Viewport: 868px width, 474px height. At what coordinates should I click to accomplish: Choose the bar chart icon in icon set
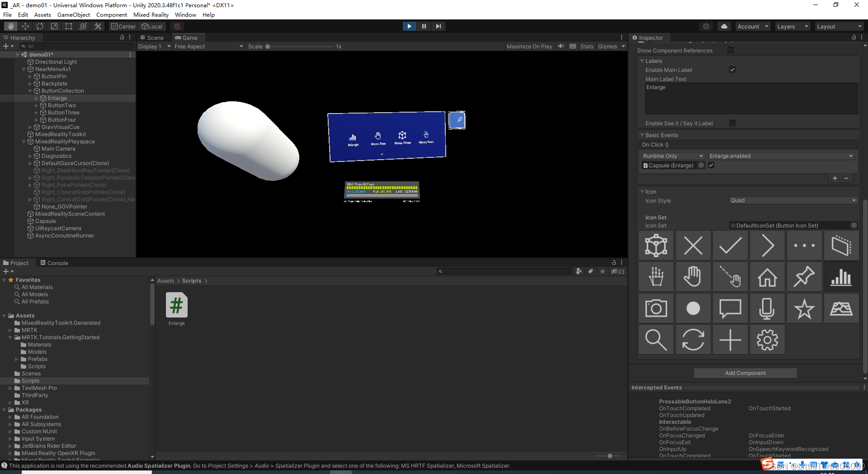[841, 277]
